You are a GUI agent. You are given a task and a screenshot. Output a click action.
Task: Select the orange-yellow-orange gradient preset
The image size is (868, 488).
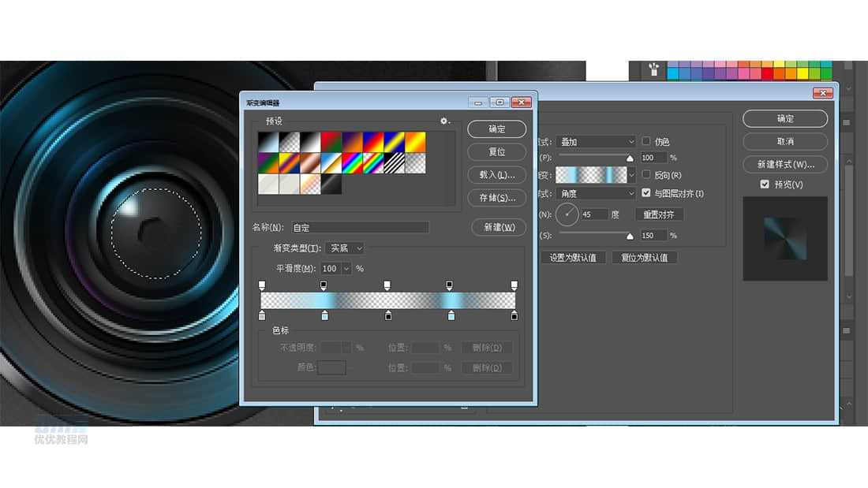tap(415, 142)
